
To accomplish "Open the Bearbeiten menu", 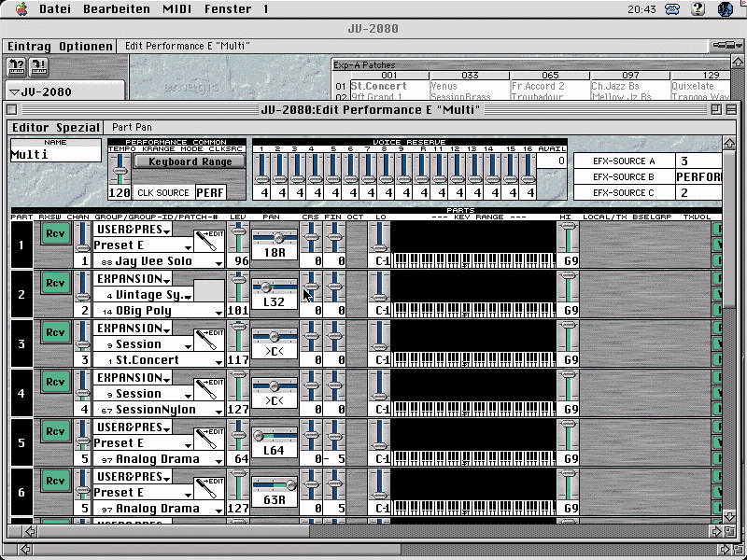I will pyautogui.click(x=116, y=9).
